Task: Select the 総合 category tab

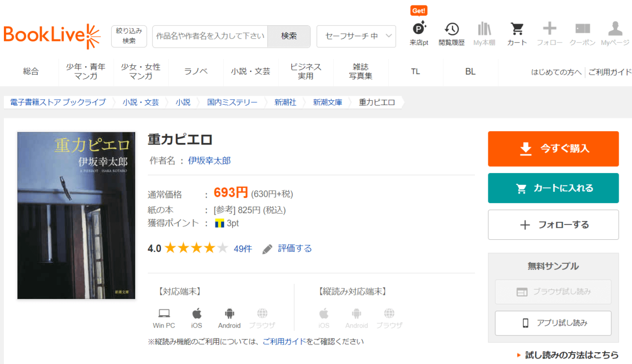Action: (x=31, y=72)
